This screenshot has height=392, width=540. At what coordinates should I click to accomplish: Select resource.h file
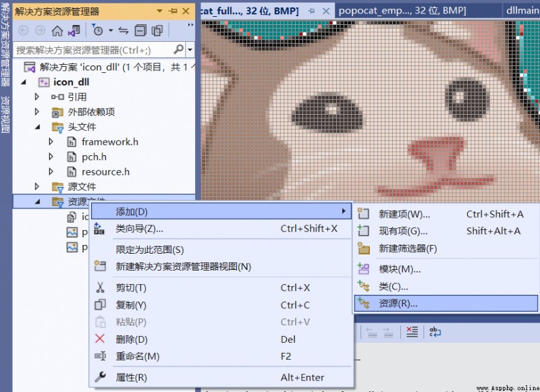coord(105,172)
